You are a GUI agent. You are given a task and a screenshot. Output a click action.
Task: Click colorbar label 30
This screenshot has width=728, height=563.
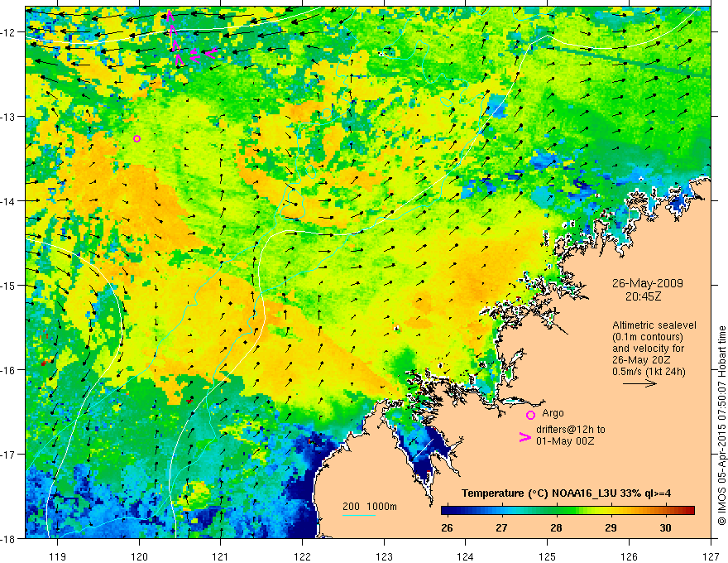tap(666, 528)
